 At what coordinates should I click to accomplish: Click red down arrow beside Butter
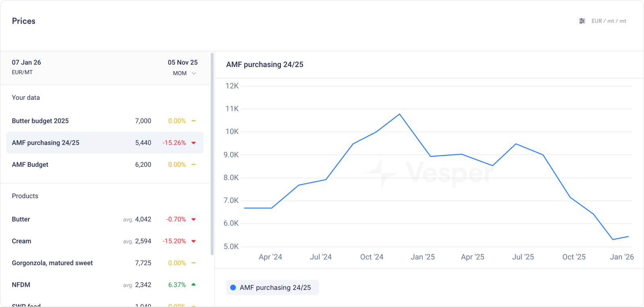[194, 220]
